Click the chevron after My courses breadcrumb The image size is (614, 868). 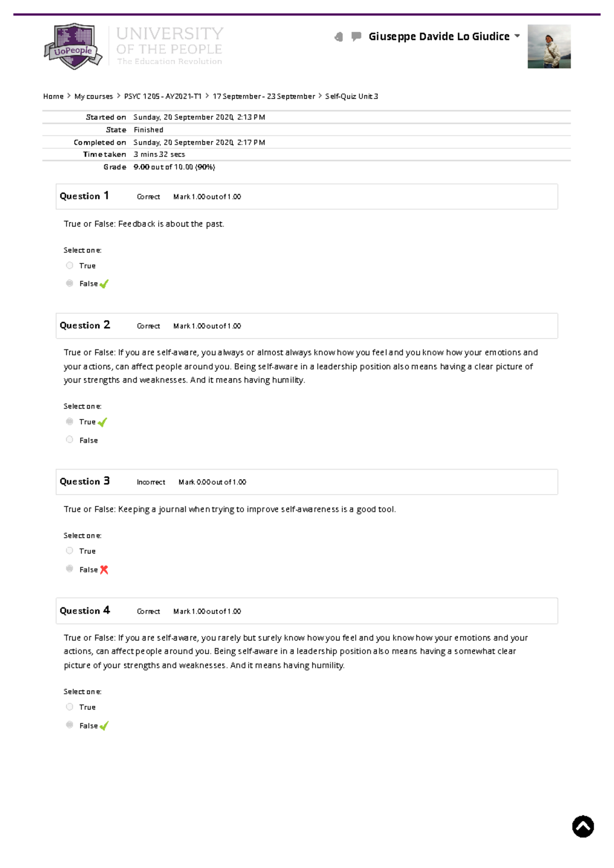[118, 96]
